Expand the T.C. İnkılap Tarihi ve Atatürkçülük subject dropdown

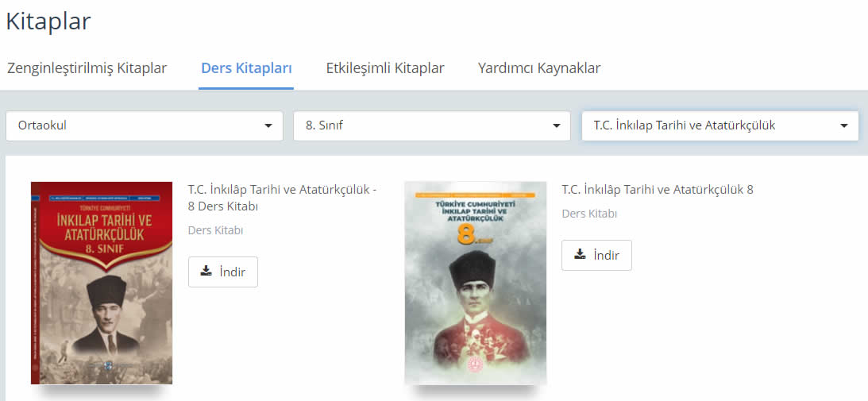tap(720, 125)
